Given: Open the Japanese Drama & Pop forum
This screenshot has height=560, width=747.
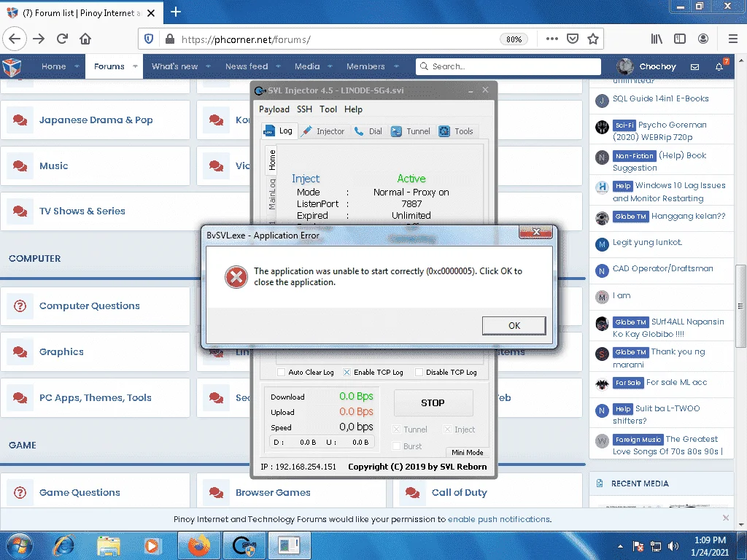Looking at the screenshot, I should (x=96, y=120).
